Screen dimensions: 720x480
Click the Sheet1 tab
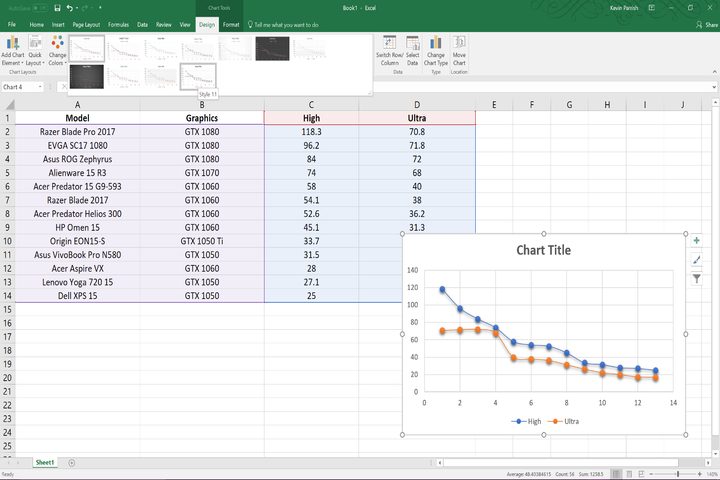[x=45, y=463]
